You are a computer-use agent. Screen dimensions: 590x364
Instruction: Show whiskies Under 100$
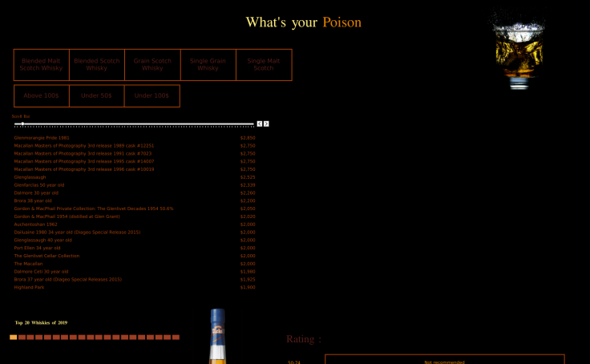point(152,96)
